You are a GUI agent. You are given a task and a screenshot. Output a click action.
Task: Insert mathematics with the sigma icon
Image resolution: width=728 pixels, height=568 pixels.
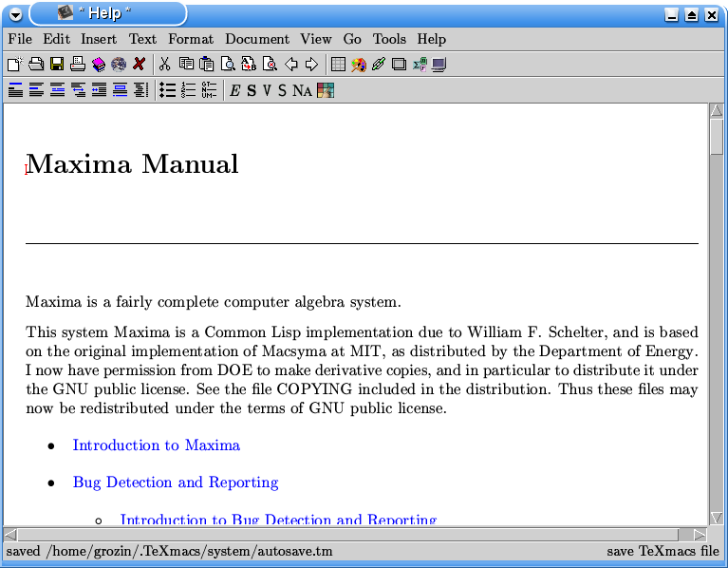[x=420, y=64]
